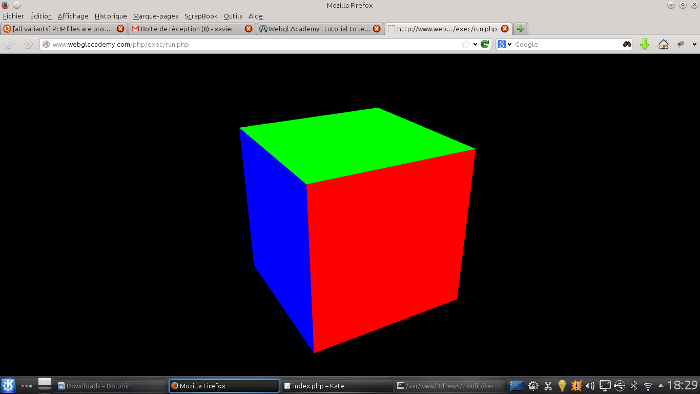Show hidden system tray icons arrow
The image size is (700, 394).
coord(661,386)
